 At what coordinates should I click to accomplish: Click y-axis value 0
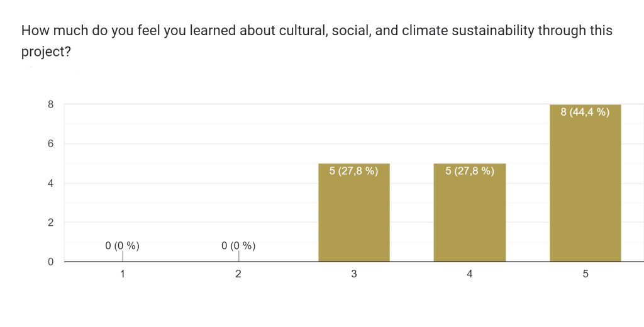[x=50, y=262]
